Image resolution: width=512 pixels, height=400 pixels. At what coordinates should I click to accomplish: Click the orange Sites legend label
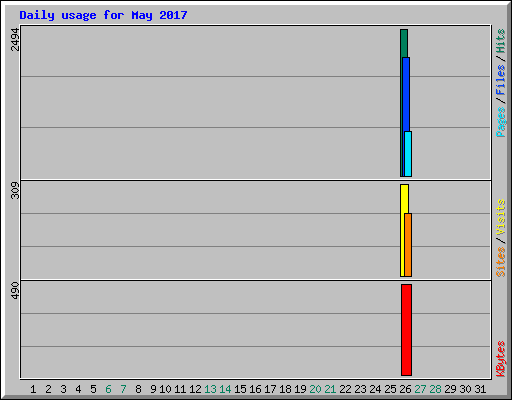pos(501,262)
